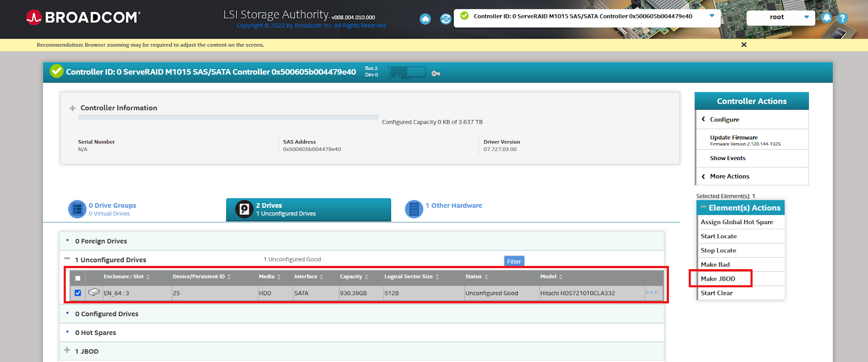Choose Stop Locate action

pos(741,250)
